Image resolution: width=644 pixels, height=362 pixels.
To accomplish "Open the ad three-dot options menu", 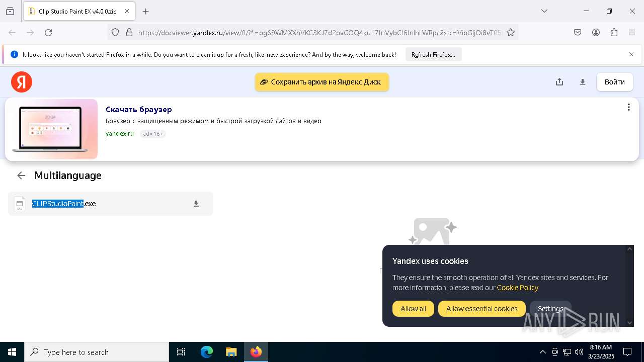I will tap(628, 107).
